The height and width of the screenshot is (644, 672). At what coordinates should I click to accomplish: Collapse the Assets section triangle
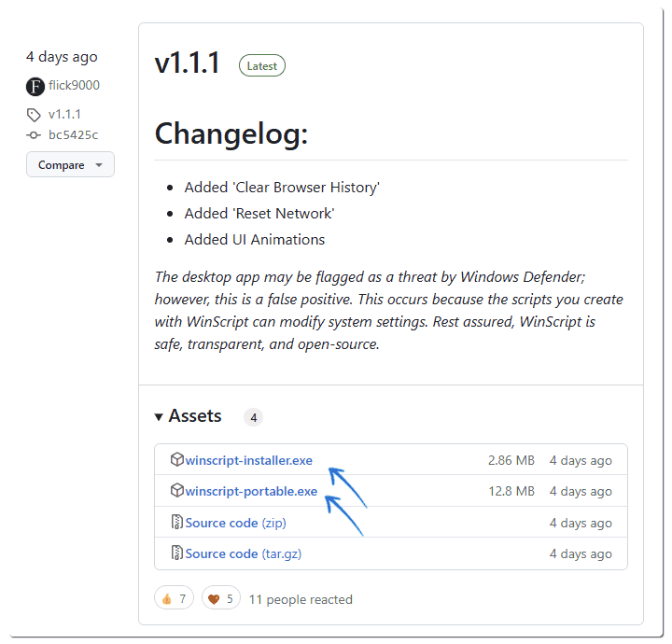click(159, 417)
